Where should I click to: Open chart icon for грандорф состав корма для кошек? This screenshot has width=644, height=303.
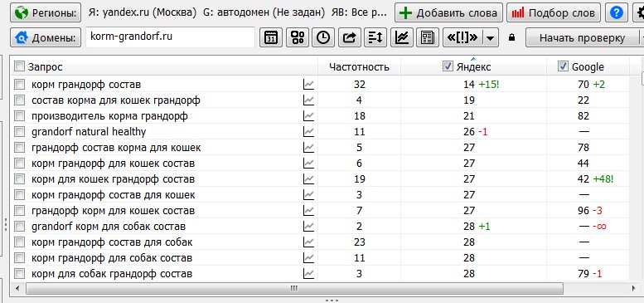tap(308, 148)
